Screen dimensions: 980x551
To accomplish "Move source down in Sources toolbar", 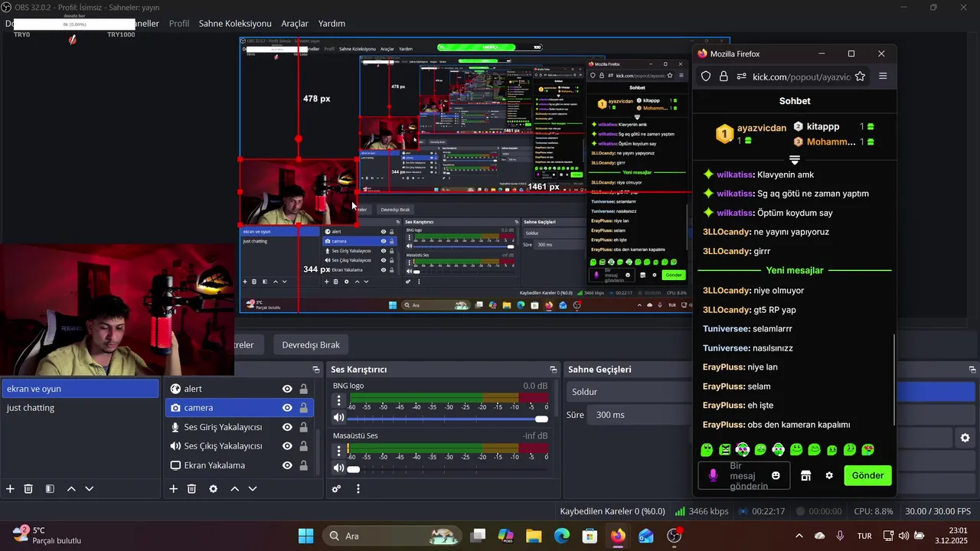I will [x=253, y=488].
